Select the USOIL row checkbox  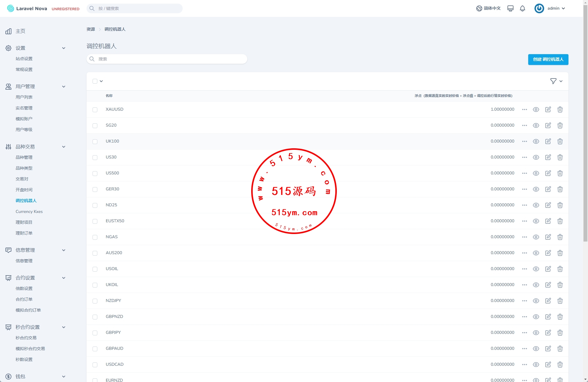click(95, 269)
